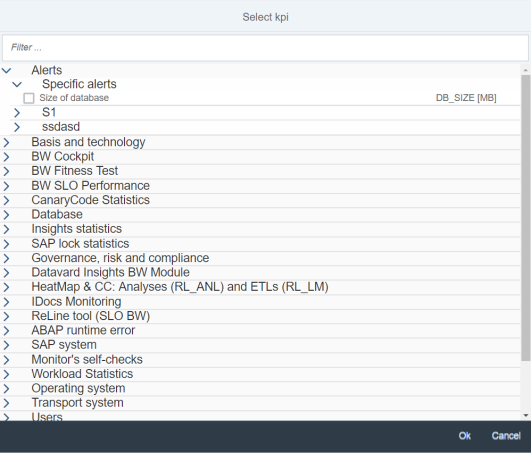The image size is (531, 453).
Task: Click the vertical scrollbar thumb
Action: click(526, 218)
